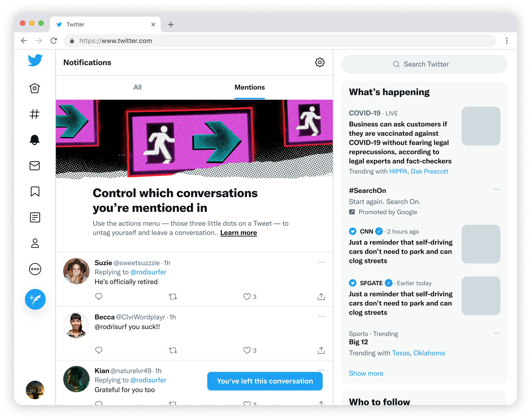Open Home from the sidebar

(35, 88)
